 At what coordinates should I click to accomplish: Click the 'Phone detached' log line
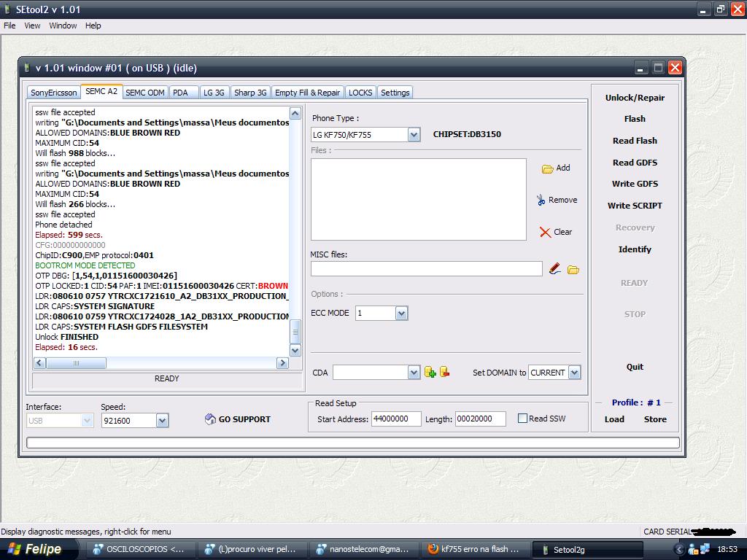click(x=64, y=225)
